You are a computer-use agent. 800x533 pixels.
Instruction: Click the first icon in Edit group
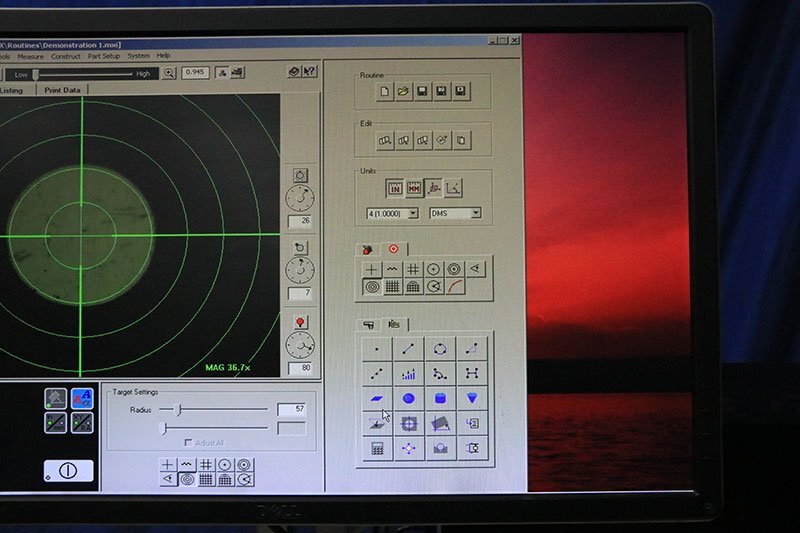point(385,140)
